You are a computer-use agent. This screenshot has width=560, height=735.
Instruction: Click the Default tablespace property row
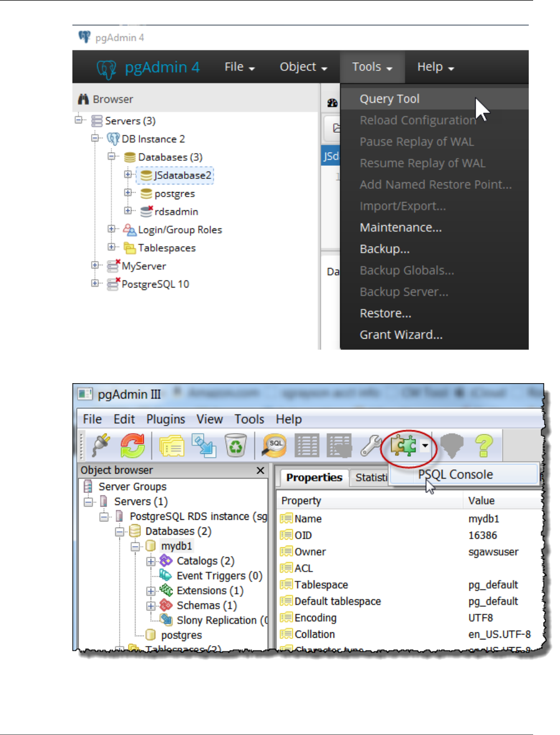click(410, 601)
